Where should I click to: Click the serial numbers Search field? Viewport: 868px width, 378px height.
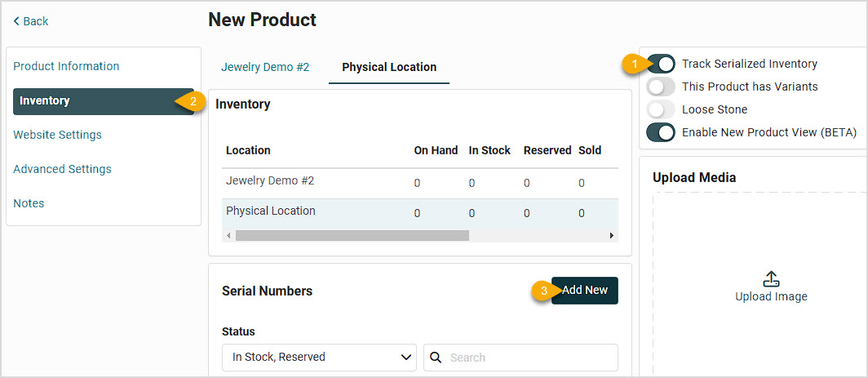coord(521,358)
